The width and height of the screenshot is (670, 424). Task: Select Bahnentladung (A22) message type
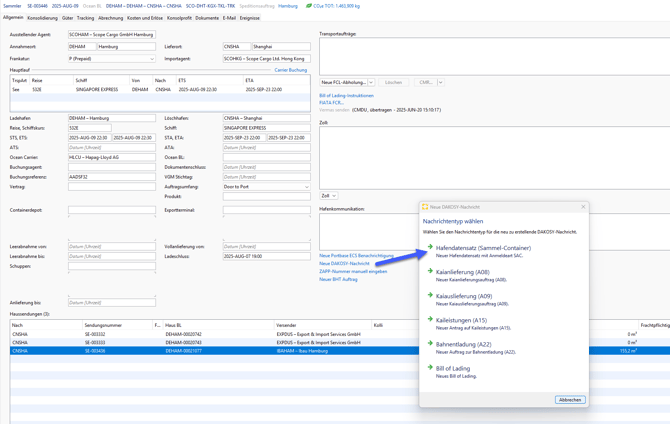(464, 344)
